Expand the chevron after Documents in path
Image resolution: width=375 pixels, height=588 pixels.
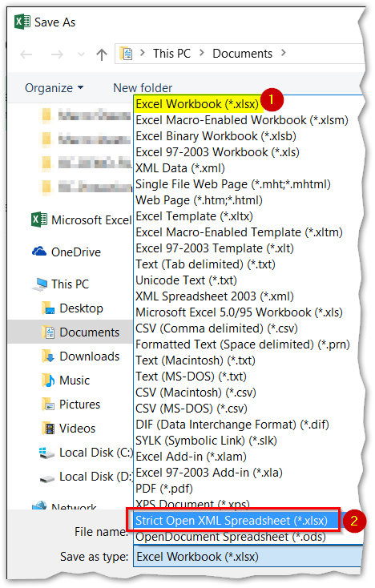(284, 53)
